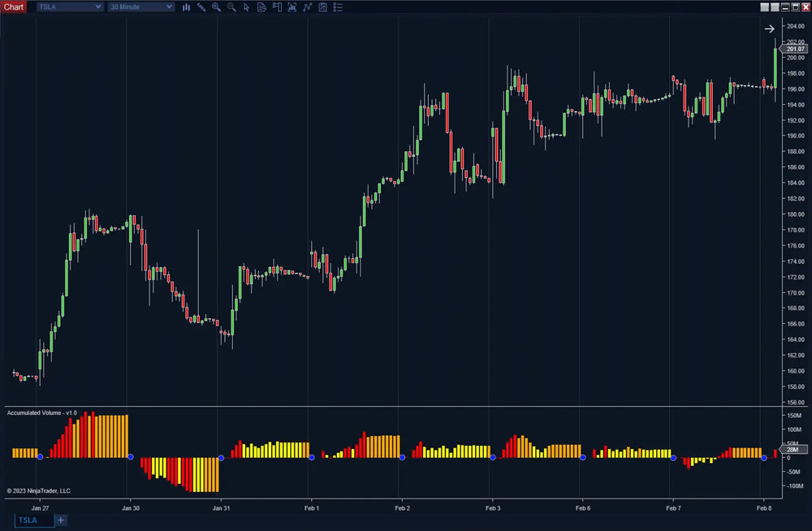Zoom out using the magnifier minus icon
The image size is (812, 531).
231,6
